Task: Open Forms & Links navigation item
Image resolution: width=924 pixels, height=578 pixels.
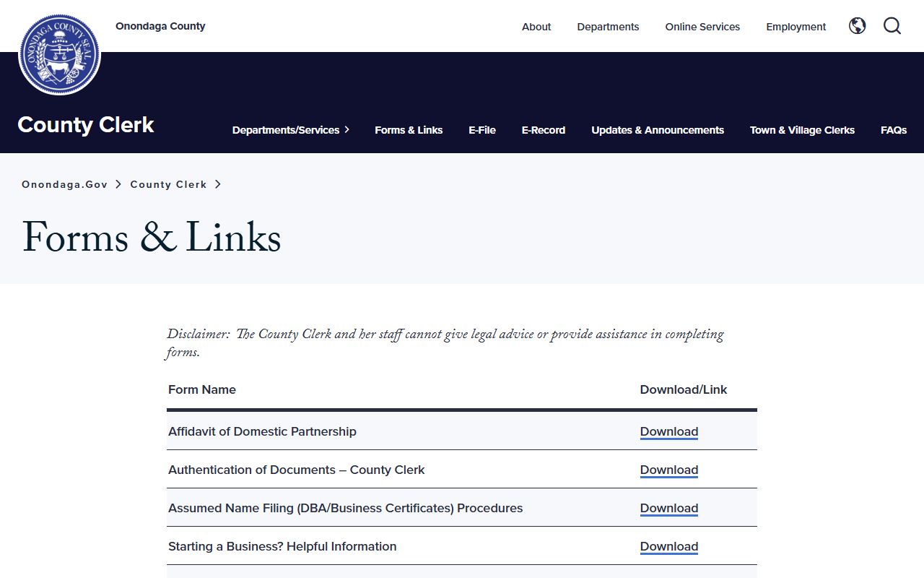Action: 409,130
